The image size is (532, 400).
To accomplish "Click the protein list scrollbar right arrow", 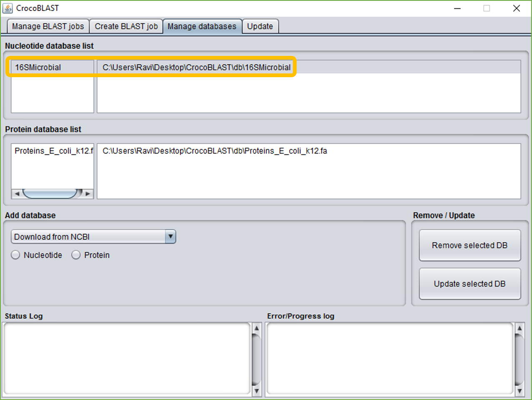I will pyautogui.click(x=87, y=194).
